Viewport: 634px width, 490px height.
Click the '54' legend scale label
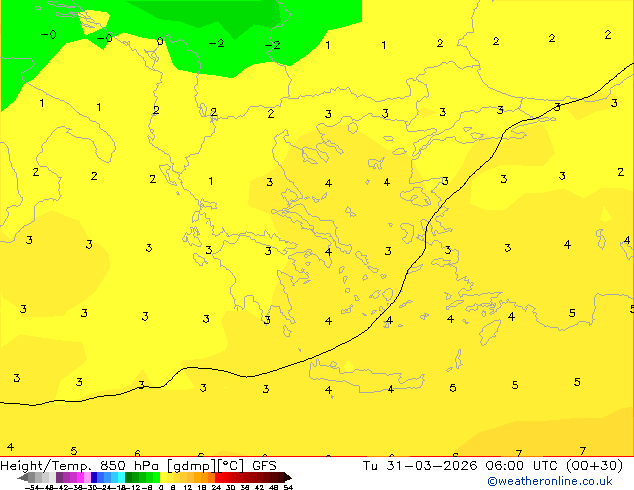[288, 487]
